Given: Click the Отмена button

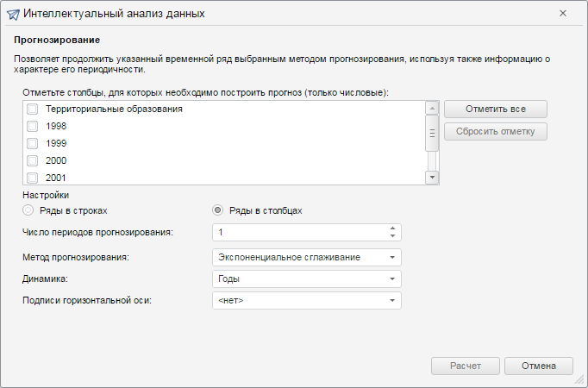Looking at the screenshot, I should tap(539, 366).
